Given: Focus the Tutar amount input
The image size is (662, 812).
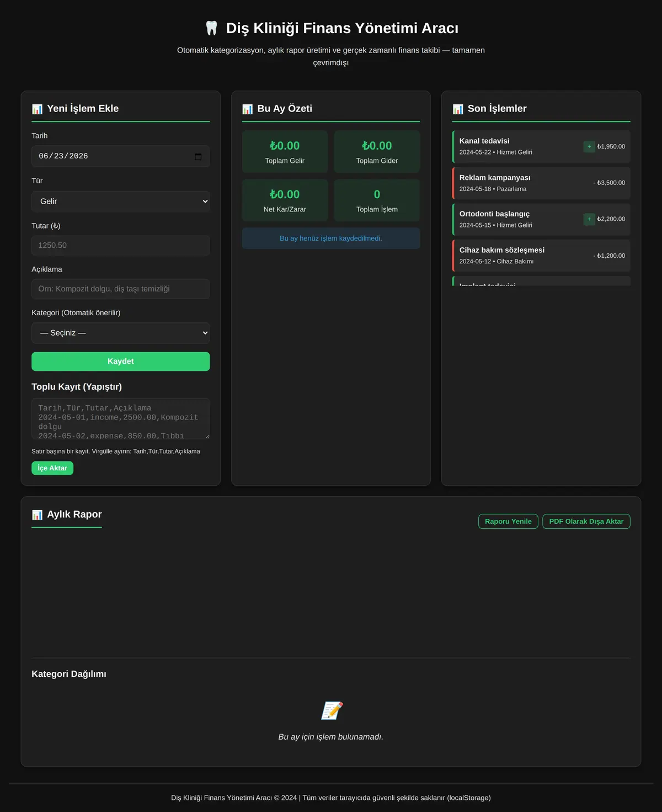Looking at the screenshot, I should point(121,246).
